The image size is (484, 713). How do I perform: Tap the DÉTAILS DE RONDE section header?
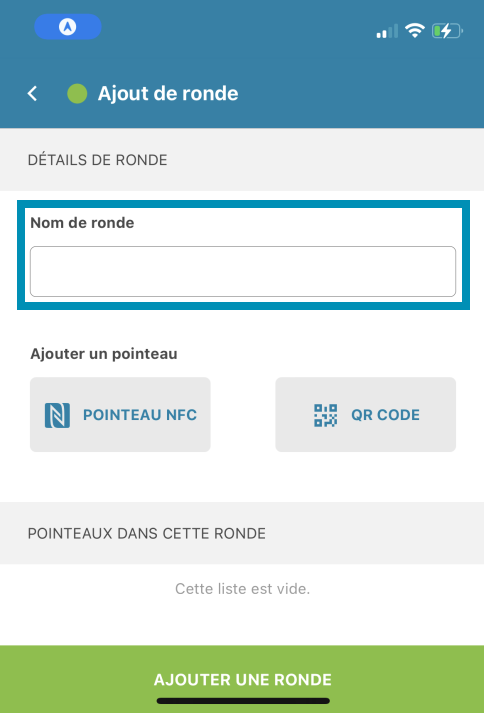[97, 160]
